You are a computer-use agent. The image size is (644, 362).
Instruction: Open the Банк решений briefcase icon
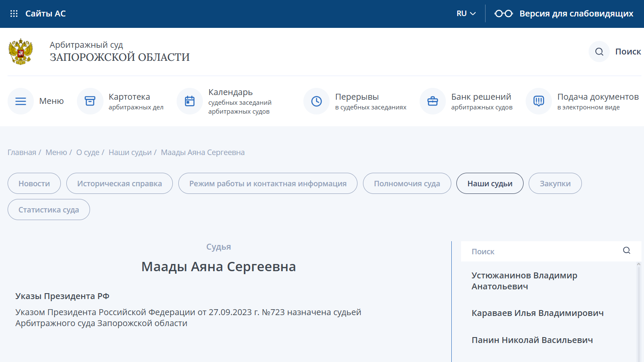click(x=433, y=101)
